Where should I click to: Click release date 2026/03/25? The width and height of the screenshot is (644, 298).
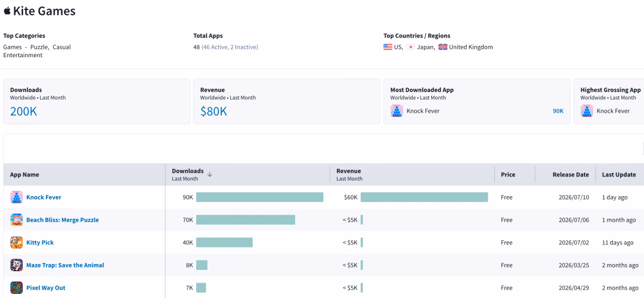[x=574, y=265]
